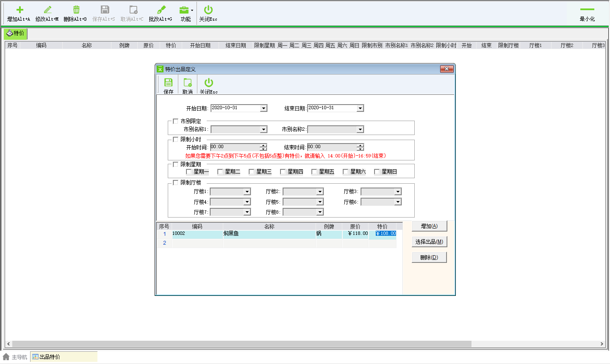Image resolution: width=610 pixels, height=364 pixels.
Task: Open the 厅楼4 dropdown
Action: pyautogui.click(x=247, y=202)
